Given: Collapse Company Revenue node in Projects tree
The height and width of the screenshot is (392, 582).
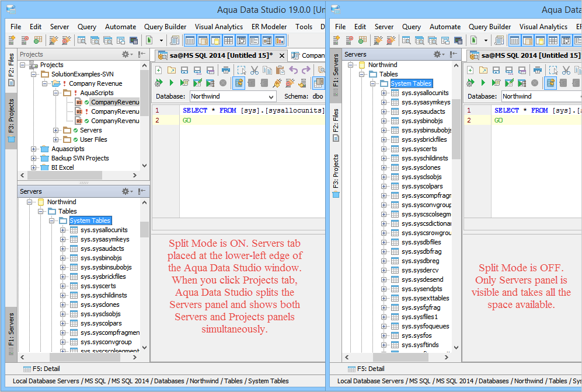Looking at the screenshot, I should (44, 83).
